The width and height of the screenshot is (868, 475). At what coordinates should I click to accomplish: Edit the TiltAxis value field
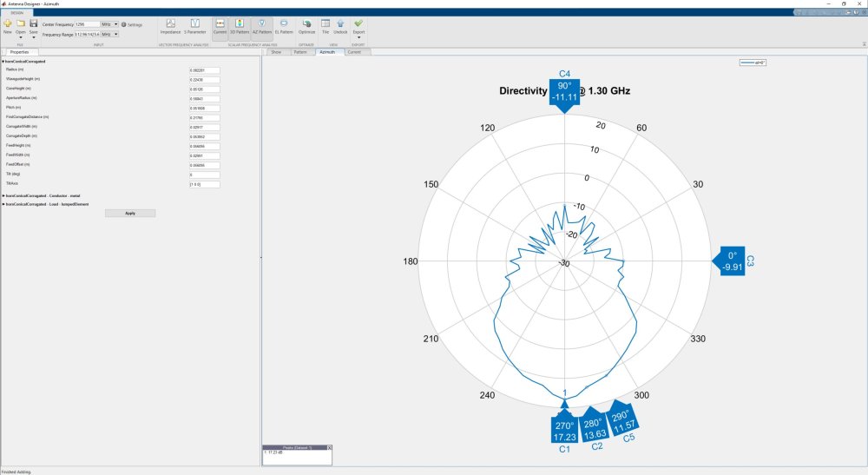coord(204,184)
